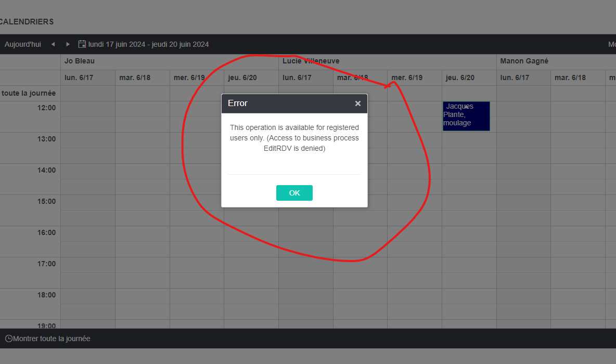This screenshot has width=616, height=364.
Task: Close the Error dialog with X
Action: coord(358,103)
